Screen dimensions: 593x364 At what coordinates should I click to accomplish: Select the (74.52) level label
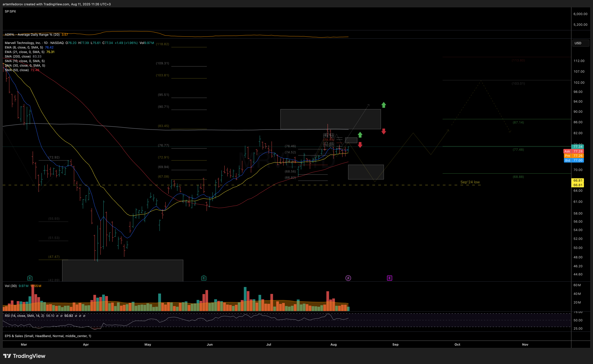pos(290,152)
